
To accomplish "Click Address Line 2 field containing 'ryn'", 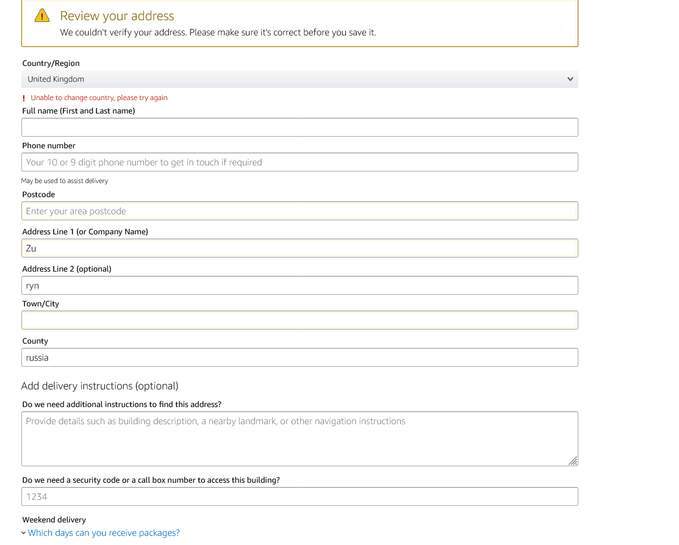I will point(299,285).
